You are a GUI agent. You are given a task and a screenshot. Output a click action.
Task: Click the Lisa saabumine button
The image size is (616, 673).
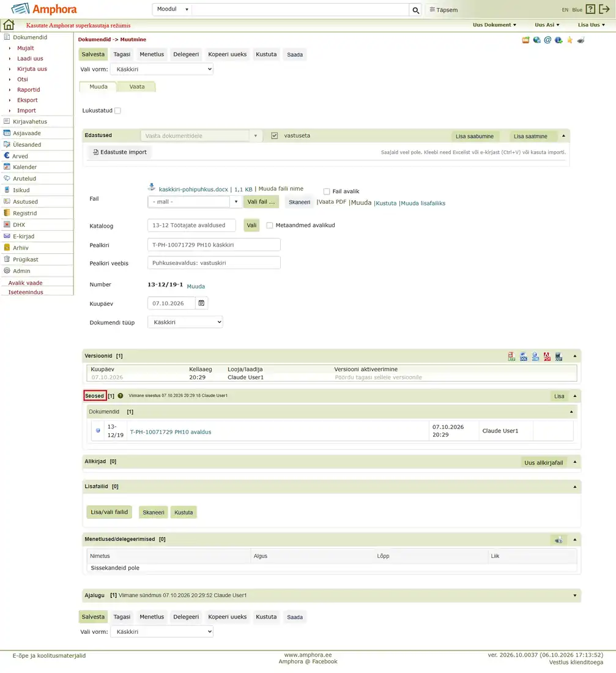(x=474, y=136)
